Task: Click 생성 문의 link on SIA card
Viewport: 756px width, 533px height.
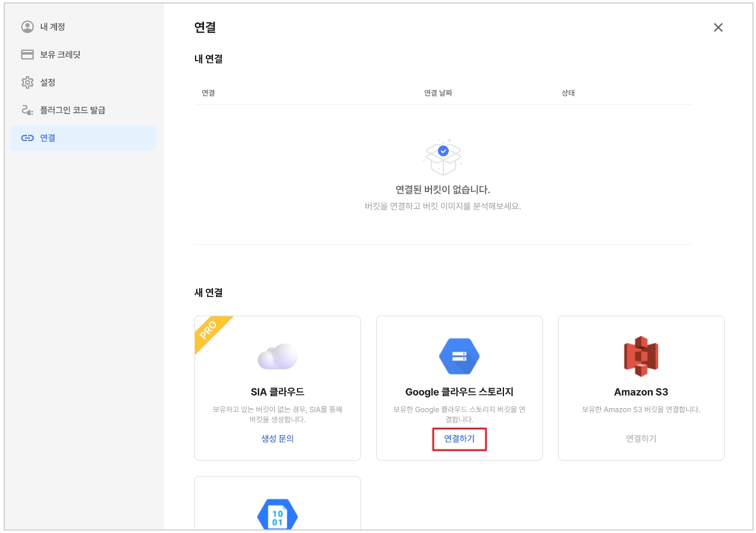Action: [277, 439]
